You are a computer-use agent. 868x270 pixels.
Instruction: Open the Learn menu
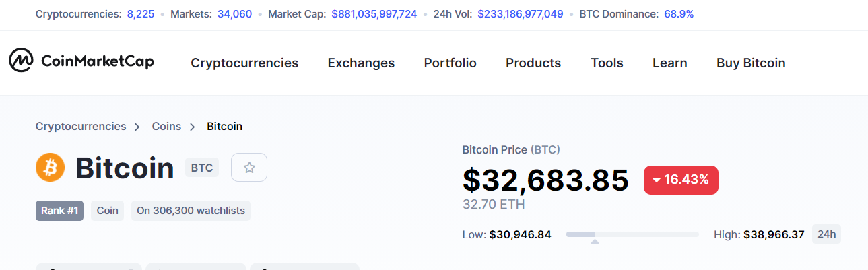click(x=670, y=63)
